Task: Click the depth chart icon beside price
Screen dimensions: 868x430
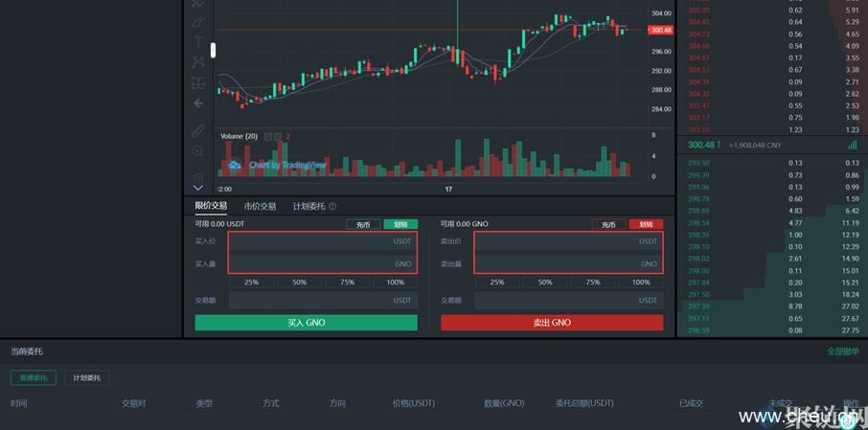Action: point(852,145)
